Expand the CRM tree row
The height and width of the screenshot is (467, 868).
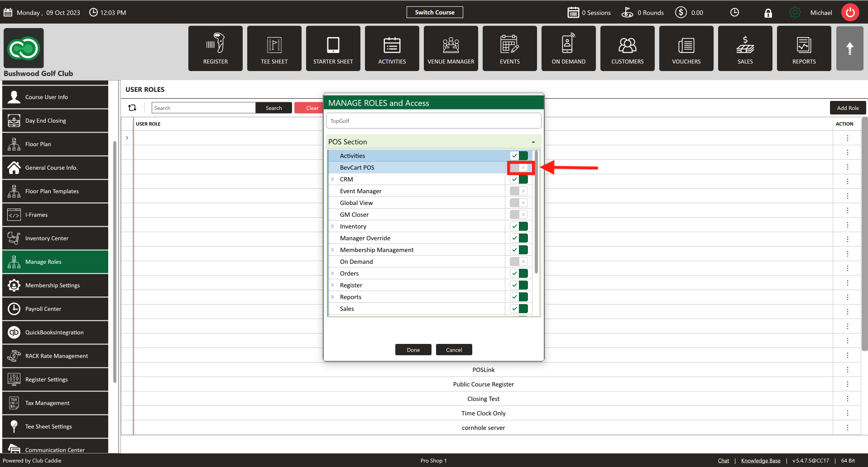pyautogui.click(x=333, y=179)
